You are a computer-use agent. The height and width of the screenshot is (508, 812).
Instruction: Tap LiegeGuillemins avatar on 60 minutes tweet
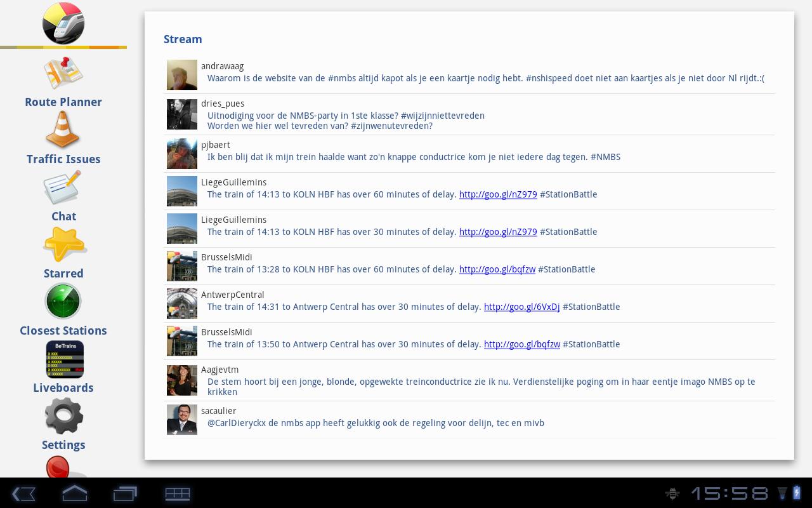tap(182, 191)
